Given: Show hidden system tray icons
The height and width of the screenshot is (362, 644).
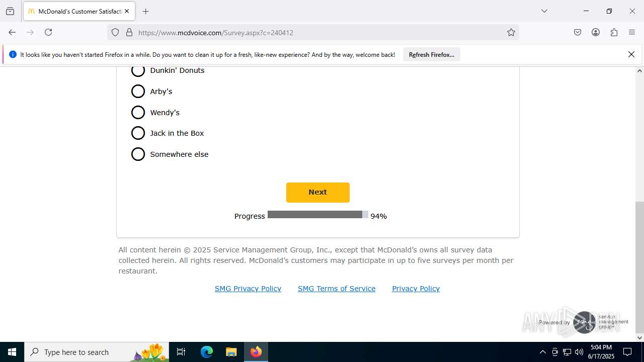Looking at the screenshot, I should [542, 352].
